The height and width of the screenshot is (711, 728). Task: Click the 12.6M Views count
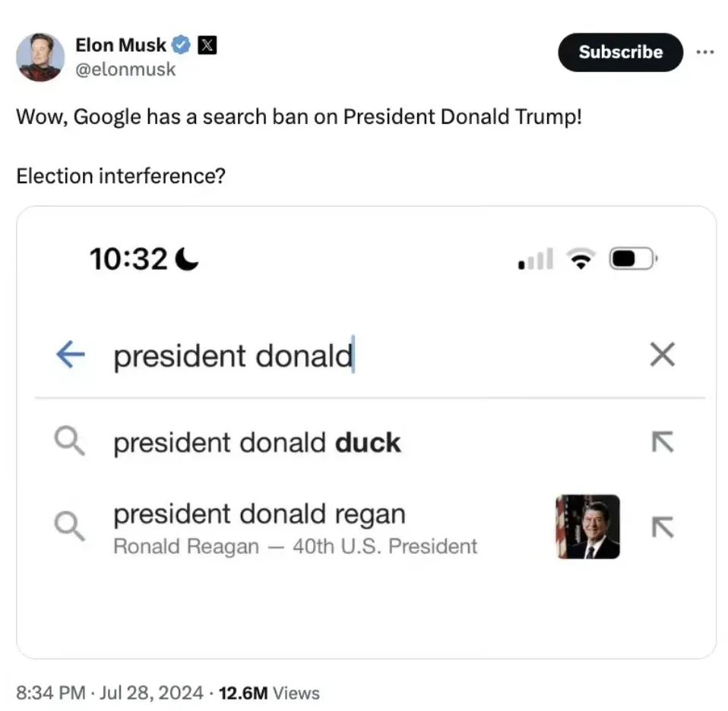tap(269, 693)
